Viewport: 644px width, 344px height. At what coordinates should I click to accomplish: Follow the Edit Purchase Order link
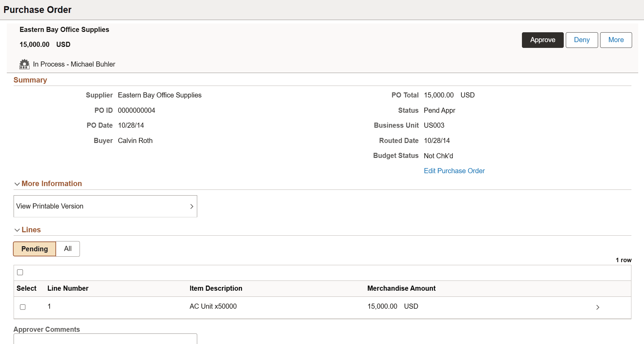point(454,171)
